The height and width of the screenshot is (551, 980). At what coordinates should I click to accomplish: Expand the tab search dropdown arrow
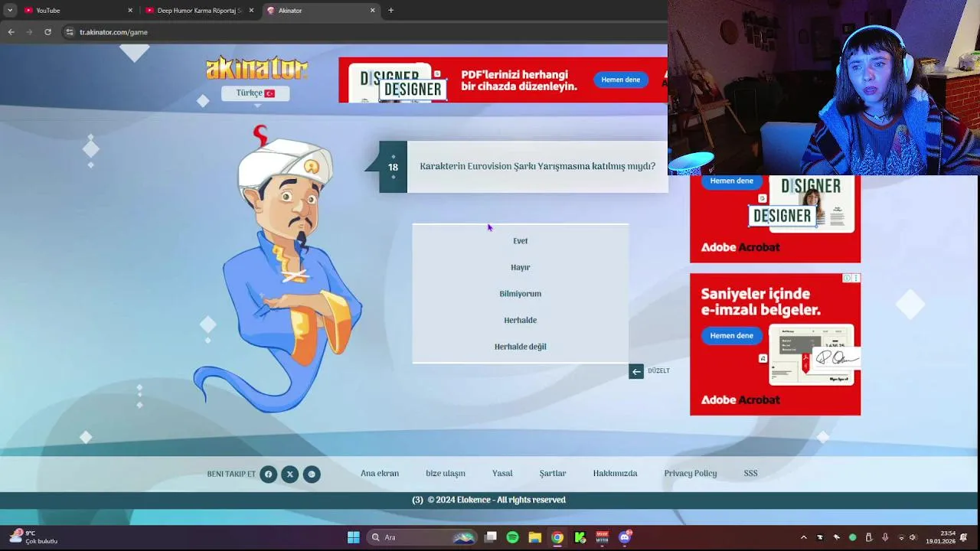(10, 11)
